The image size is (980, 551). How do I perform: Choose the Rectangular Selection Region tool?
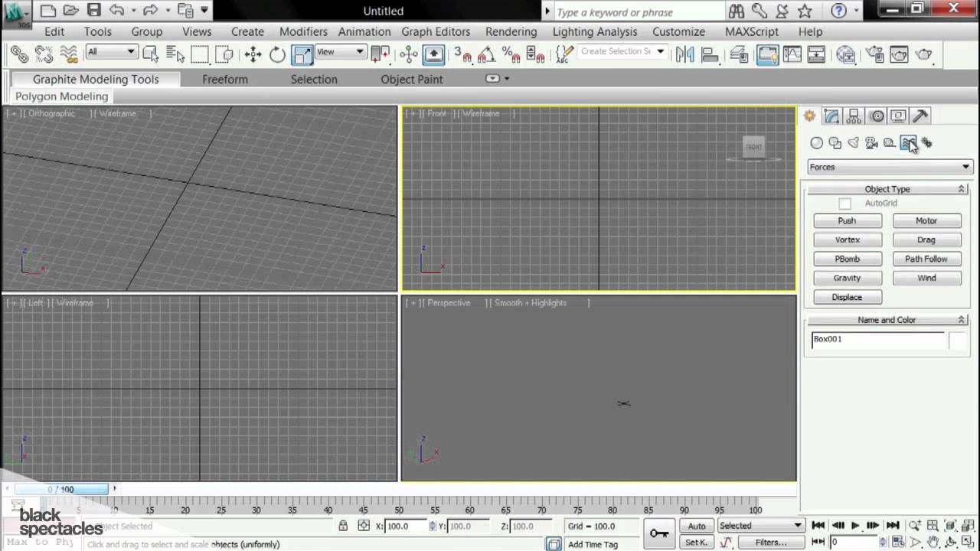click(200, 54)
